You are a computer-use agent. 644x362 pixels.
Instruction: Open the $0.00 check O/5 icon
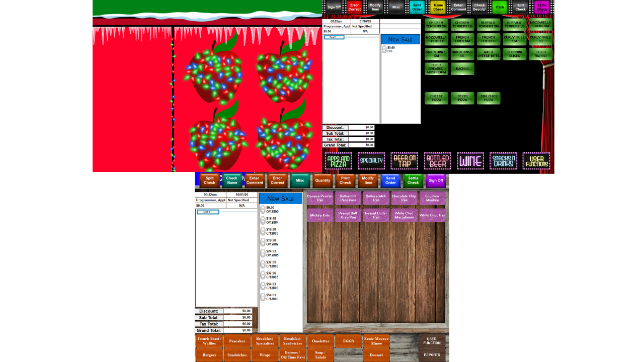coord(384,49)
